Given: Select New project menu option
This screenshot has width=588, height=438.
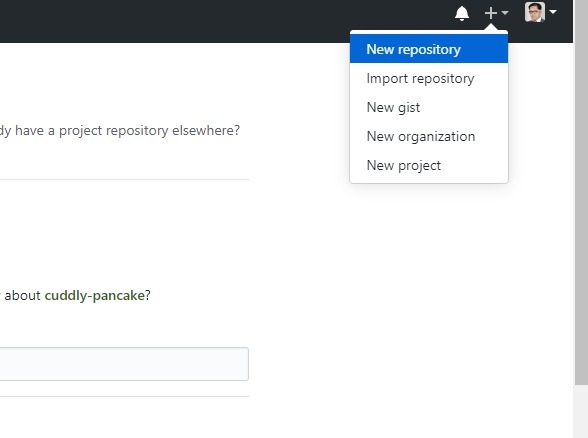Looking at the screenshot, I should click(429, 165).
